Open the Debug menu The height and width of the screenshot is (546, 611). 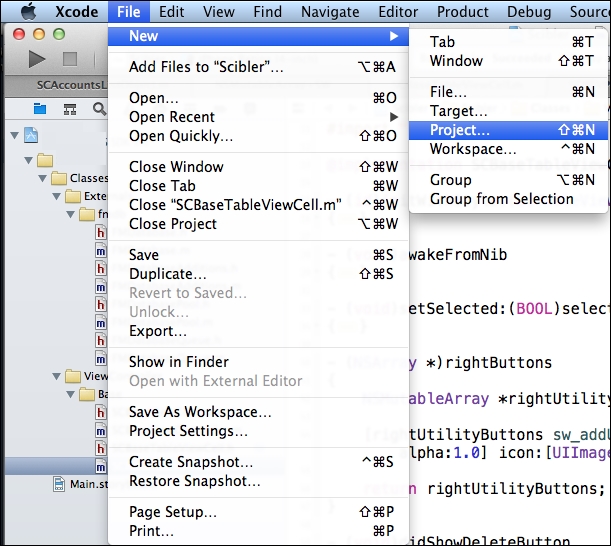(x=529, y=12)
